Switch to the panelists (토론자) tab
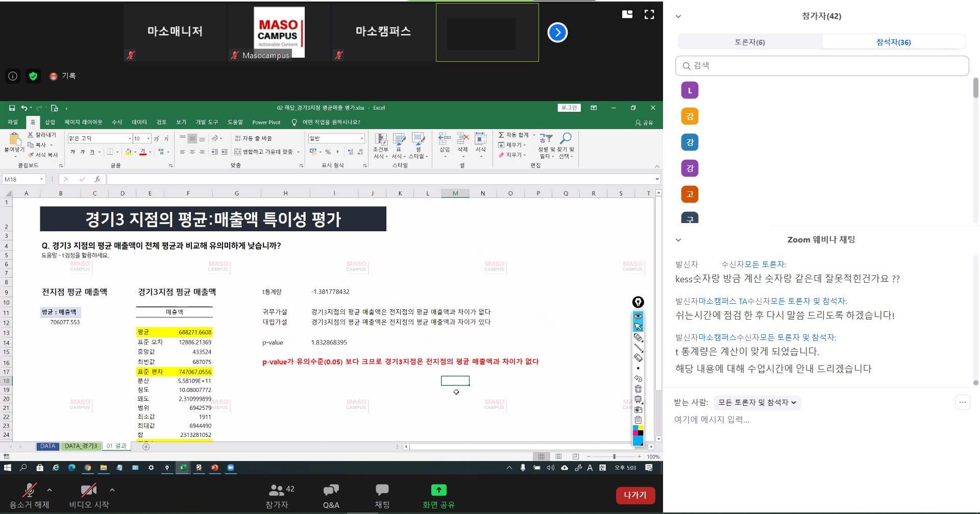 click(x=749, y=42)
